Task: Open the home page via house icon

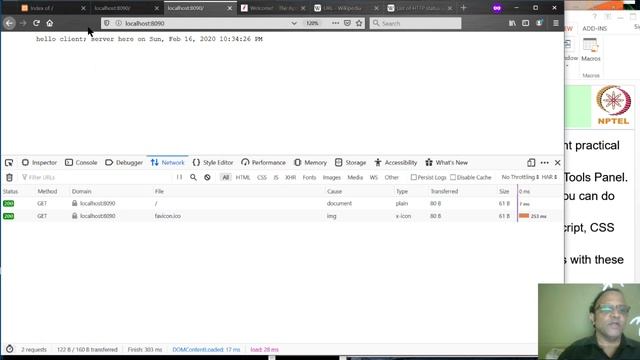Action: (x=50, y=23)
